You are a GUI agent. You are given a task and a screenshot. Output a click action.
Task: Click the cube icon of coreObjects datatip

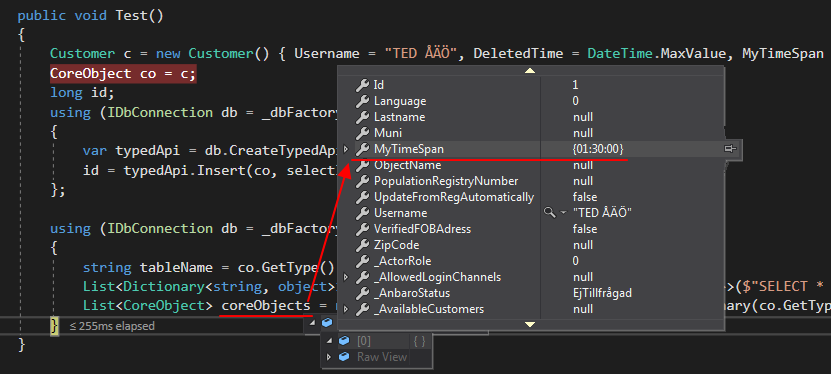[x=327, y=323]
